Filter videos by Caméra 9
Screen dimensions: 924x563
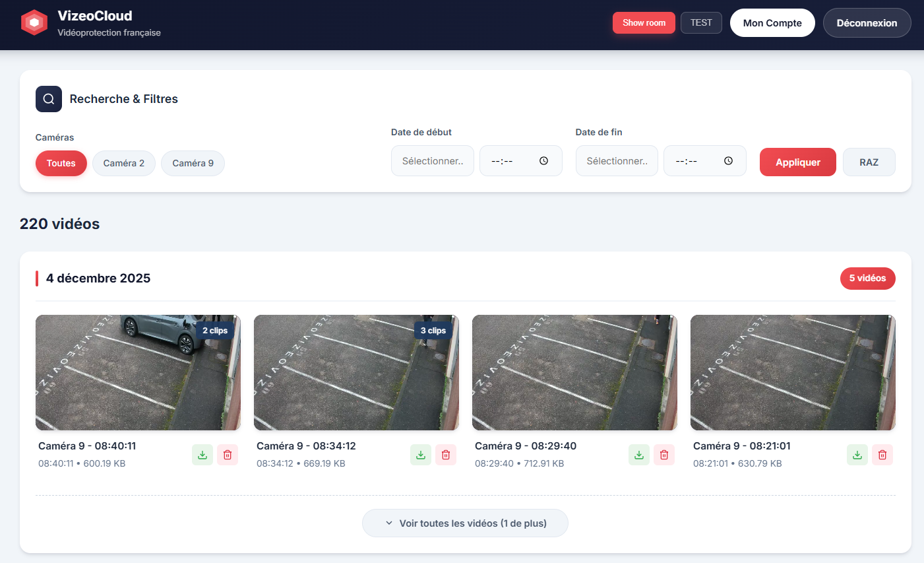pyautogui.click(x=193, y=163)
